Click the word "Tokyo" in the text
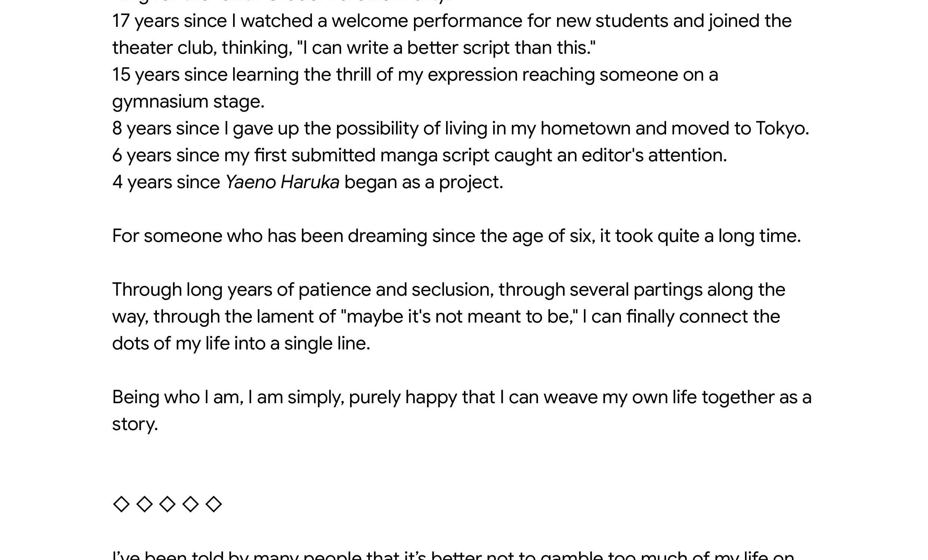This screenshot has width=928, height=560. [780, 128]
